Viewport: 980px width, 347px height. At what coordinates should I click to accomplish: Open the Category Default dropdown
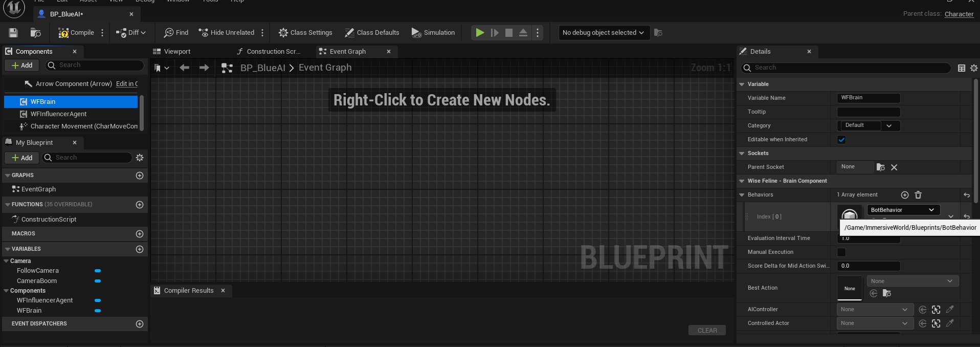868,126
